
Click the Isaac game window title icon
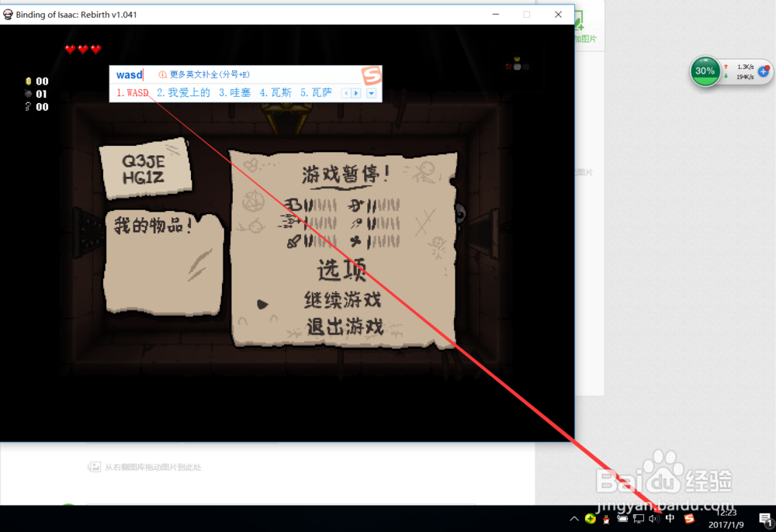tap(8, 14)
